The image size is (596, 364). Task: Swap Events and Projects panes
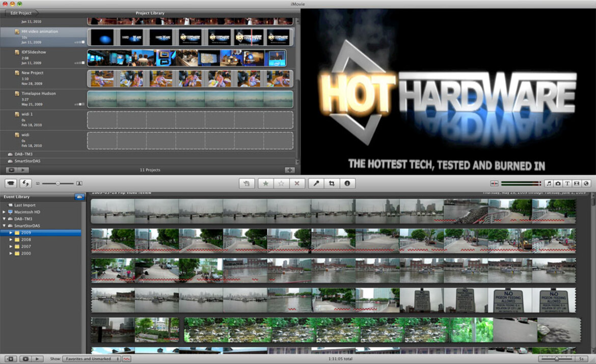click(25, 183)
